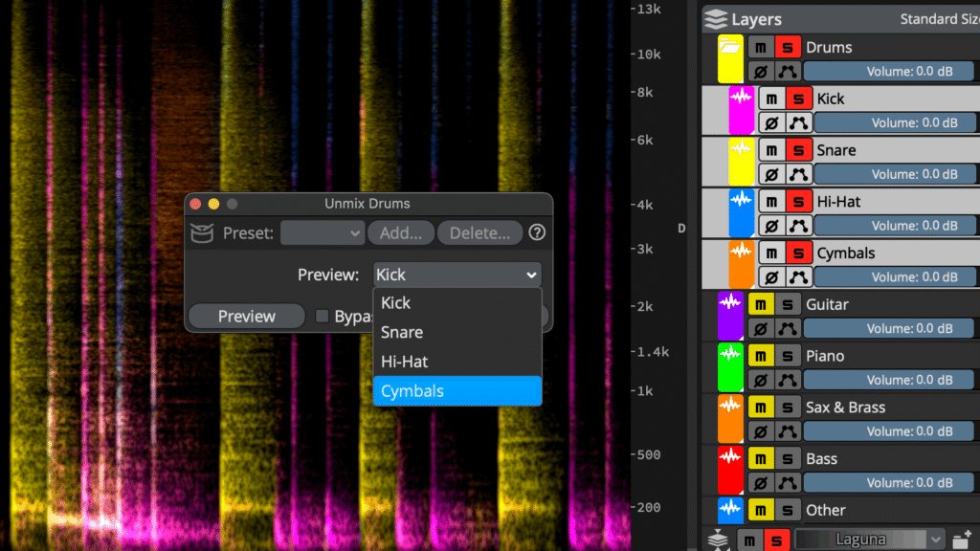Open the curve icon on Bass layer
The width and height of the screenshot is (980, 551).
click(788, 483)
